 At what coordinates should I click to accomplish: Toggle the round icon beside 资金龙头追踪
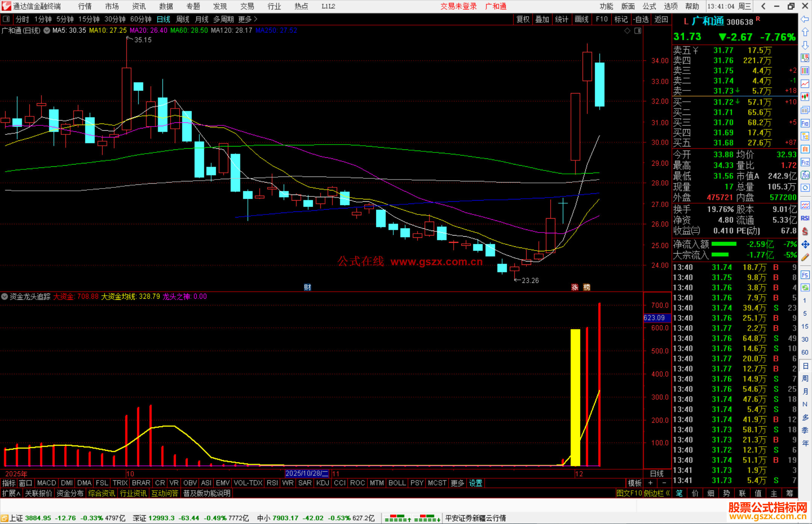(5, 296)
